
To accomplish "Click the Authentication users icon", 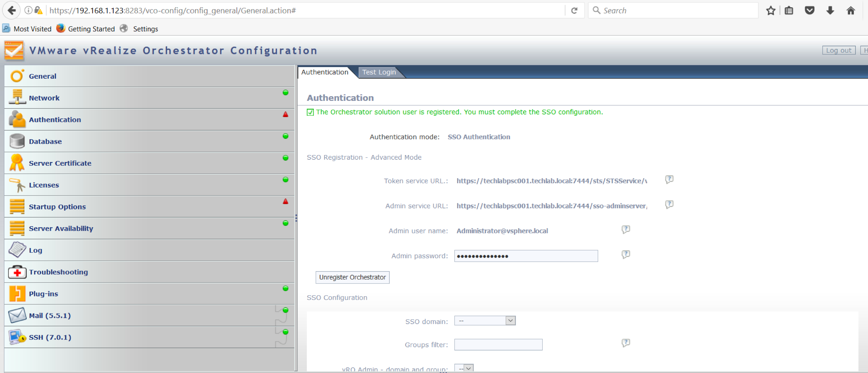I will (x=17, y=119).
